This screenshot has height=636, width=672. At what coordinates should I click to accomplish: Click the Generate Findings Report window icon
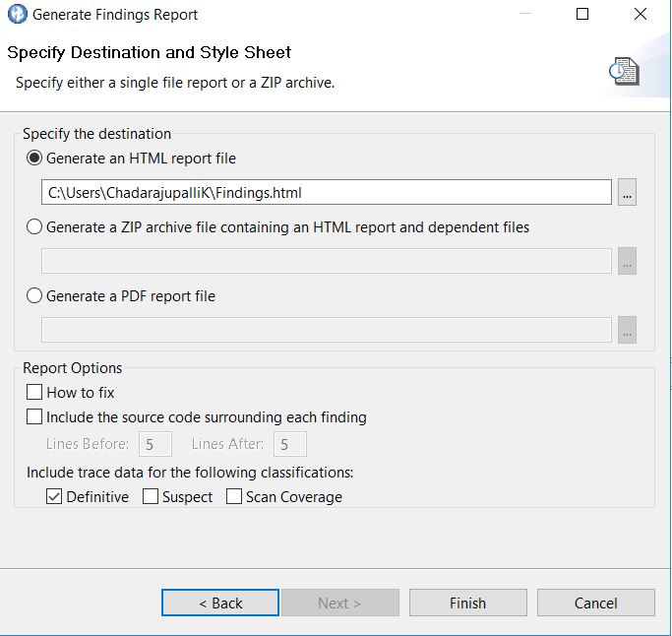coord(17,15)
